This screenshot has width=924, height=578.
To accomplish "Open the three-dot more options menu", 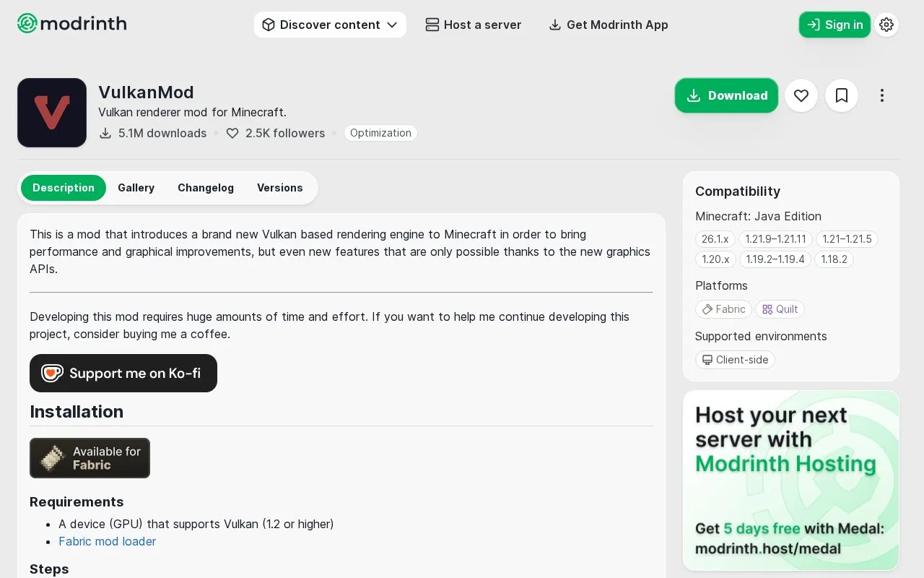I will (x=882, y=95).
